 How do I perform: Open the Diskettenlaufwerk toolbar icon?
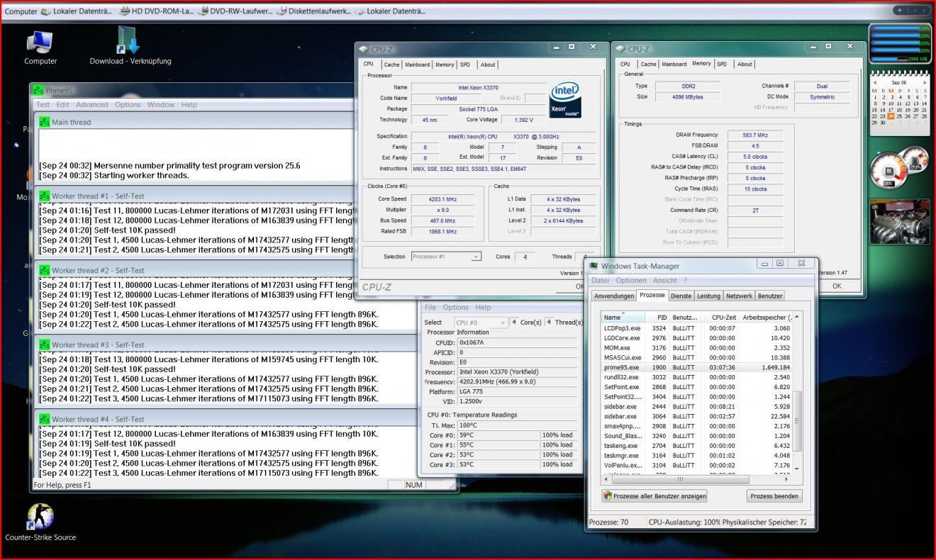tap(282, 11)
